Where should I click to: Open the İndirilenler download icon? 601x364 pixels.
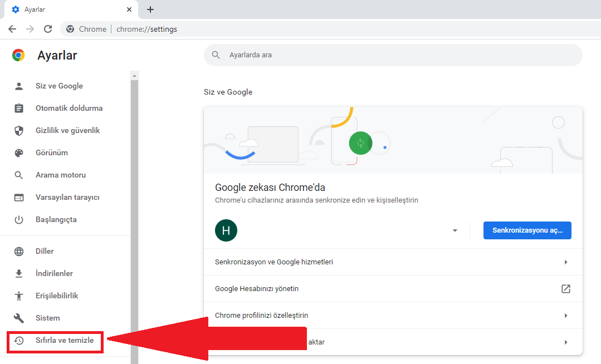click(19, 274)
